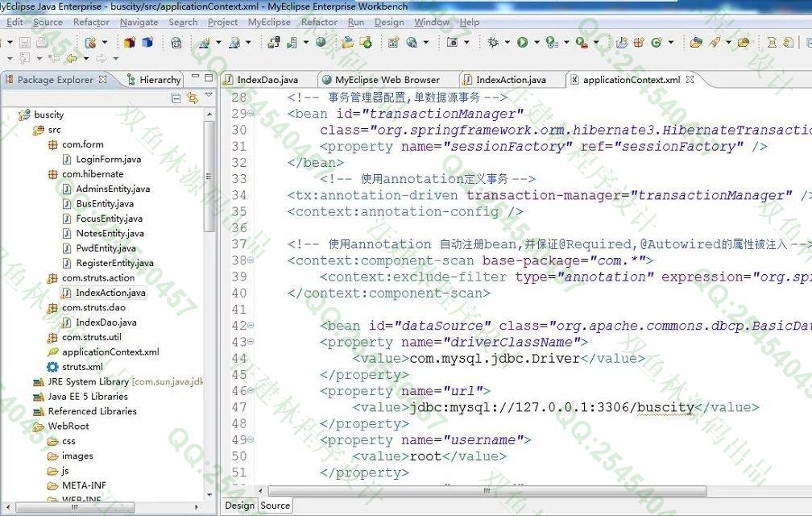Viewport: 812px width, 516px height.
Task: Minimize the Package Explorer view
Action: (195, 77)
